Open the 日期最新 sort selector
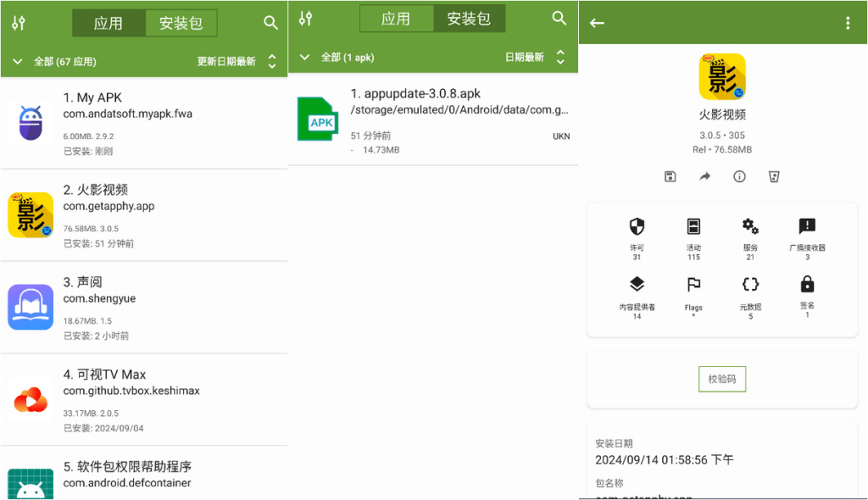 click(x=524, y=57)
